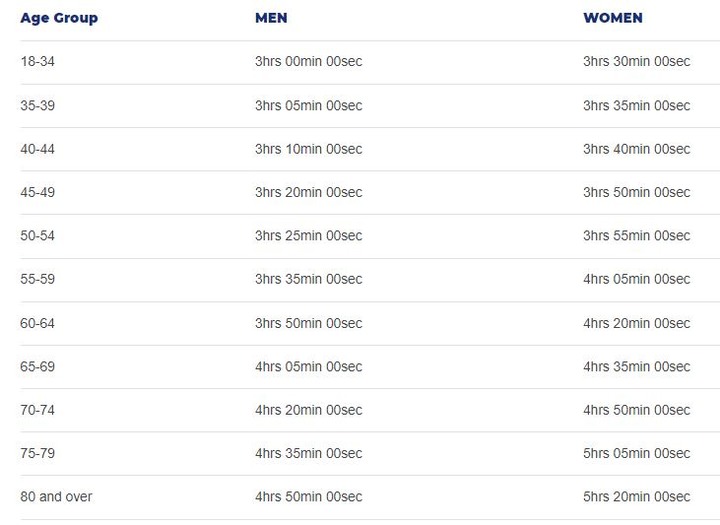
Task: Click women's 4hrs 50min 00sec time
Action: pos(636,410)
